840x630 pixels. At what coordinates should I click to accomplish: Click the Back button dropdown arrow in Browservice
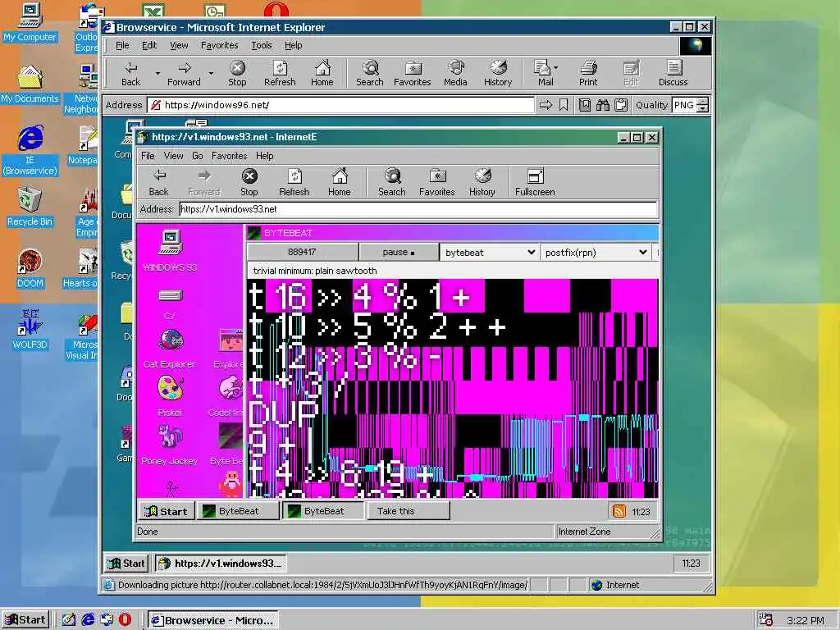157,73
